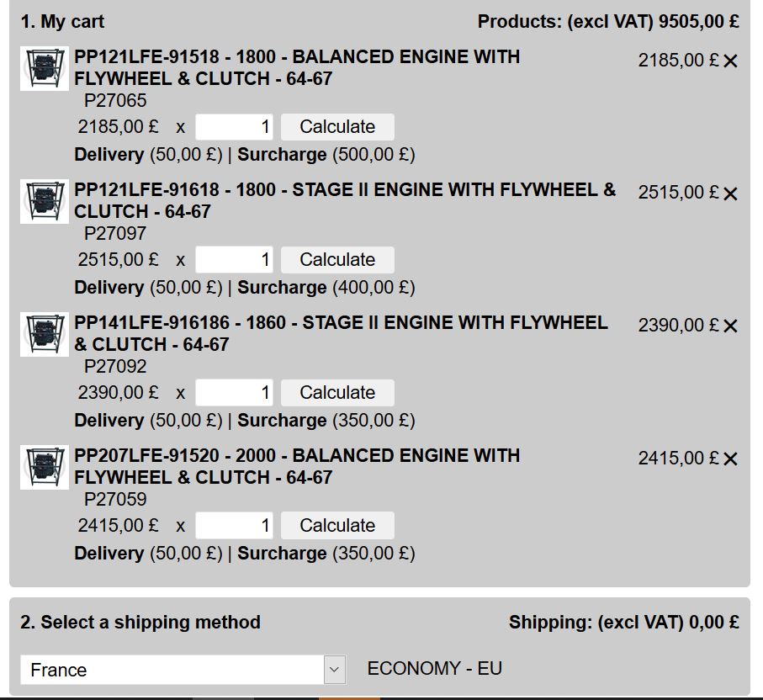This screenshot has height=700, width=763.
Task: Open PP121LFE-91518 engine thumbnail image
Action: click(x=45, y=69)
